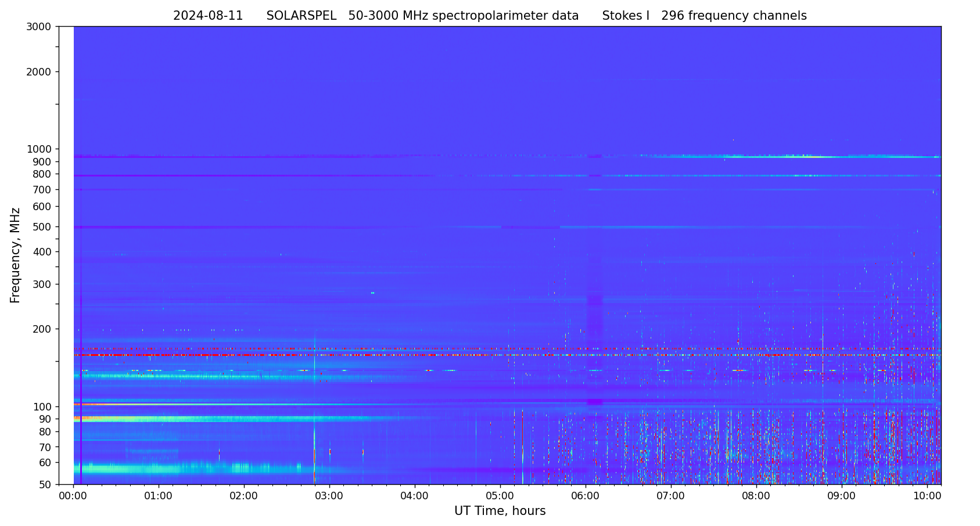Click the 50 MHz bottom frequency label
The image size is (980, 526).
click(44, 485)
